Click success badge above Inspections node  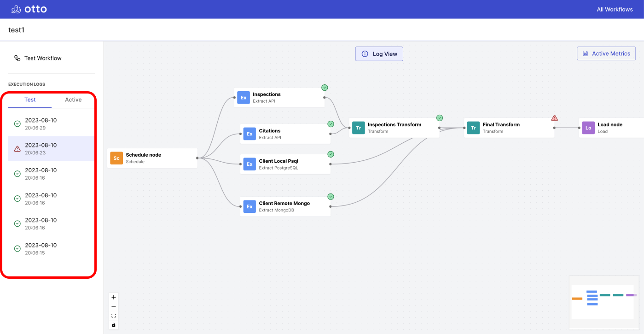point(325,88)
